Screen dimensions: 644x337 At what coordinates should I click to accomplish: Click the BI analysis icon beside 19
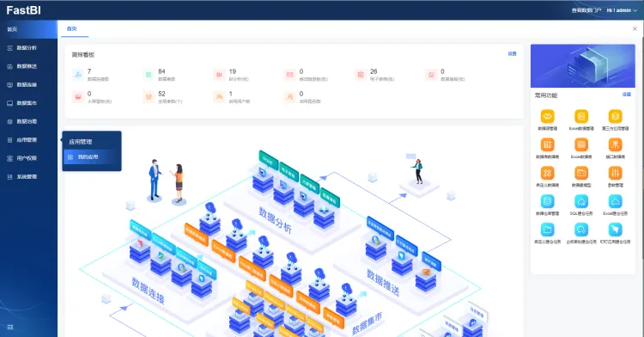[219, 75]
